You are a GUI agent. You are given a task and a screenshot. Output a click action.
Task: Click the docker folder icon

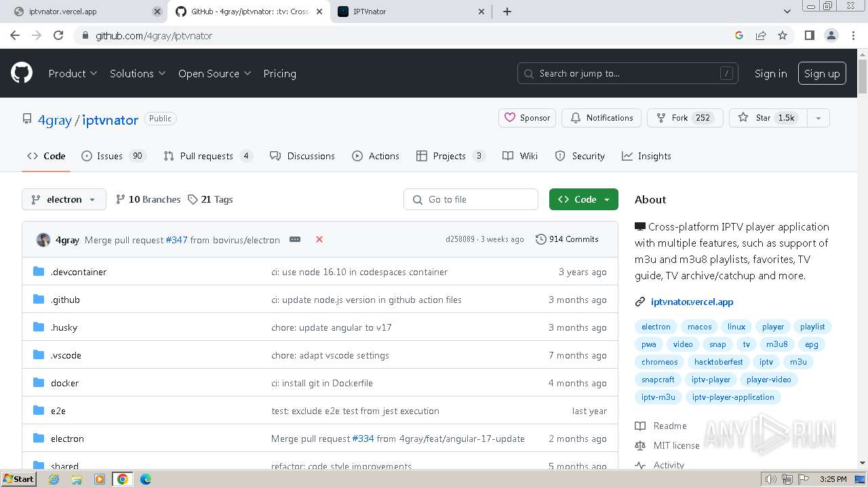pyautogui.click(x=39, y=383)
